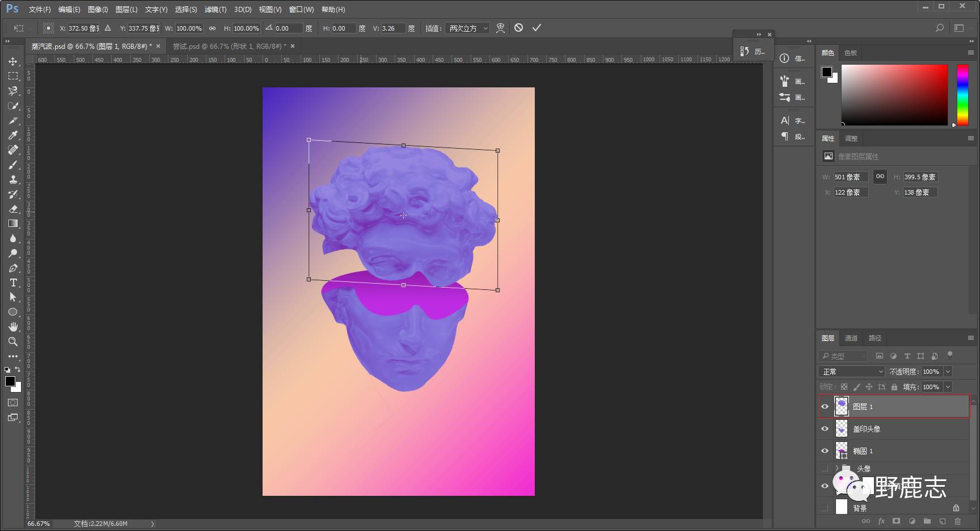Image resolution: width=980 pixels, height=531 pixels.
Task: Delete layer with the trash icon
Action: [x=957, y=521]
